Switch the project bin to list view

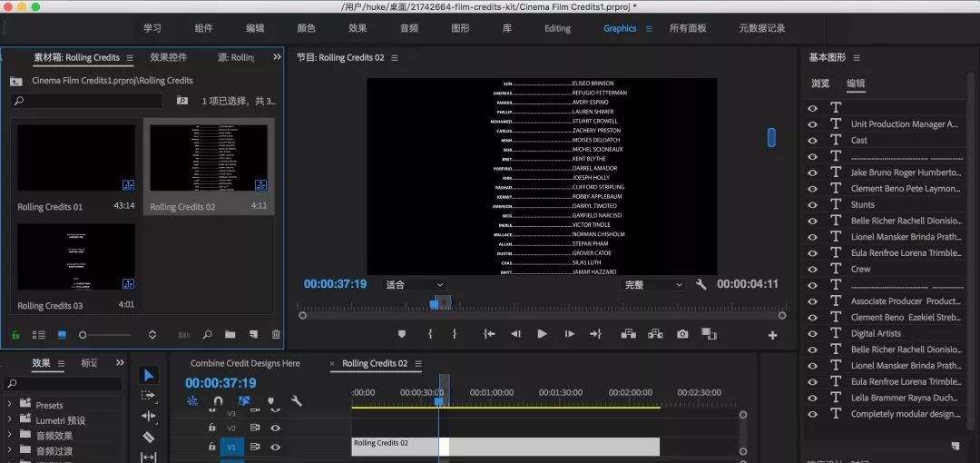pyautogui.click(x=39, y=335)
